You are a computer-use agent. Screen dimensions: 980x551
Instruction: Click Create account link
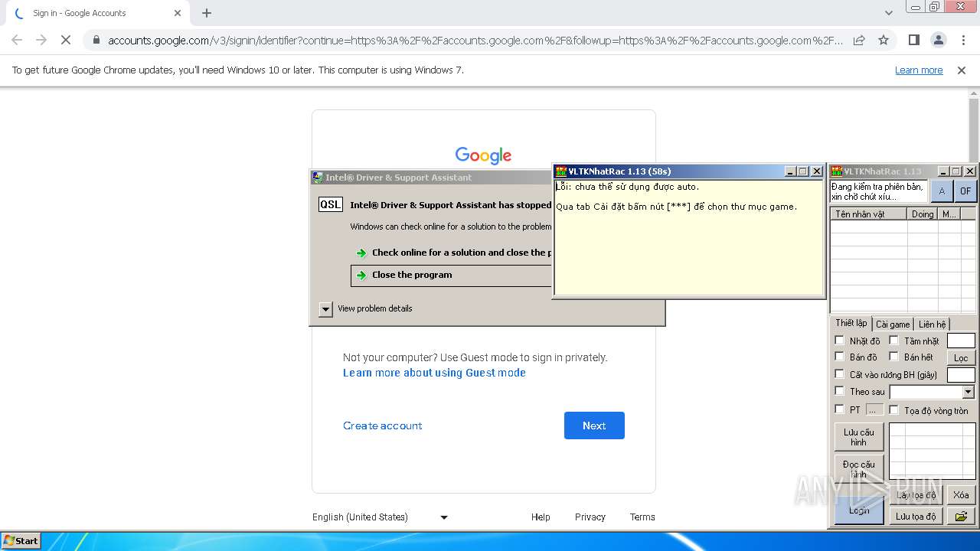pos(382,425)
